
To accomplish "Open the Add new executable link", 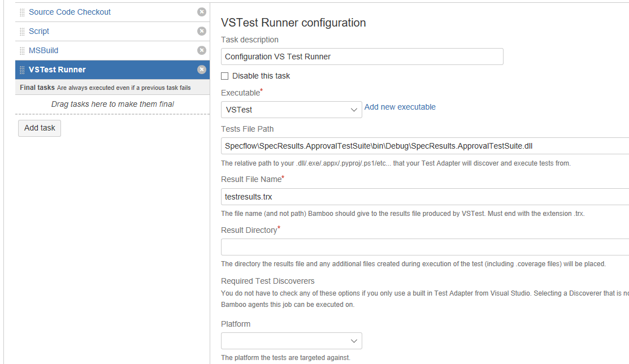I will (400, 106).
